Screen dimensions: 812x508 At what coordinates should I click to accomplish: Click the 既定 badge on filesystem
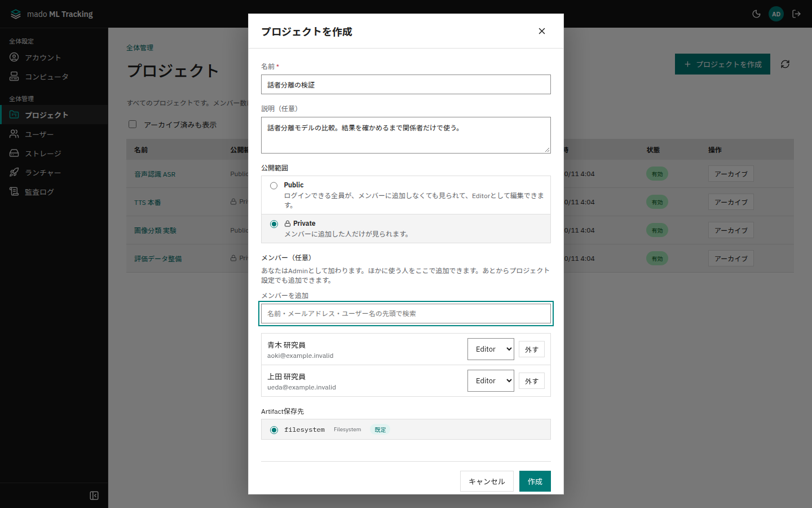380,430
